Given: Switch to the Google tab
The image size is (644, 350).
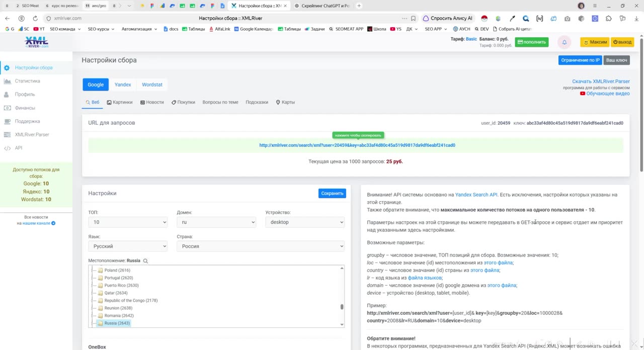Looking at the screenshot, I should point(96,84).
